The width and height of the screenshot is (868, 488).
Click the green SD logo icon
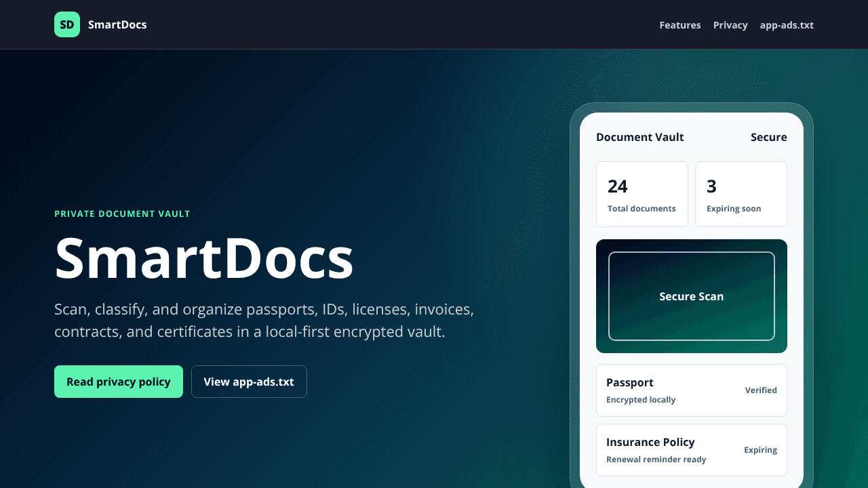(x=67, y=24)
